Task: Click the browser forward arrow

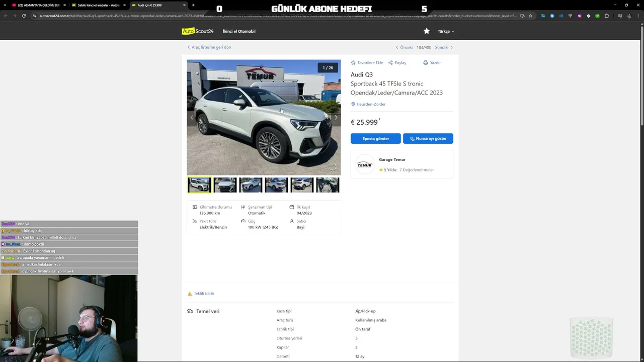Action: [15, 16]
